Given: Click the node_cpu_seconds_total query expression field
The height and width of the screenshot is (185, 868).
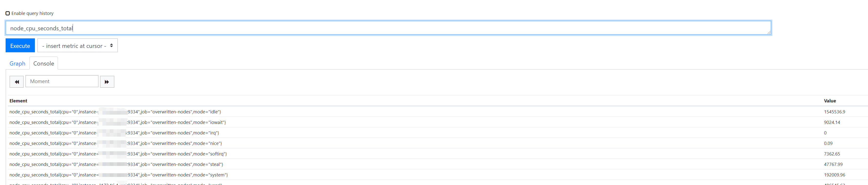Looking at the screenshot, I should (388, 28).
